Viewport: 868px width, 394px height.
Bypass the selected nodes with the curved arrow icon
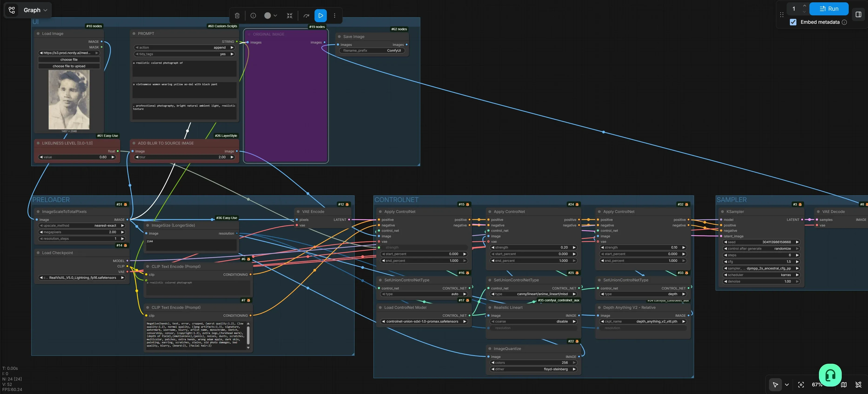[306, 16]
